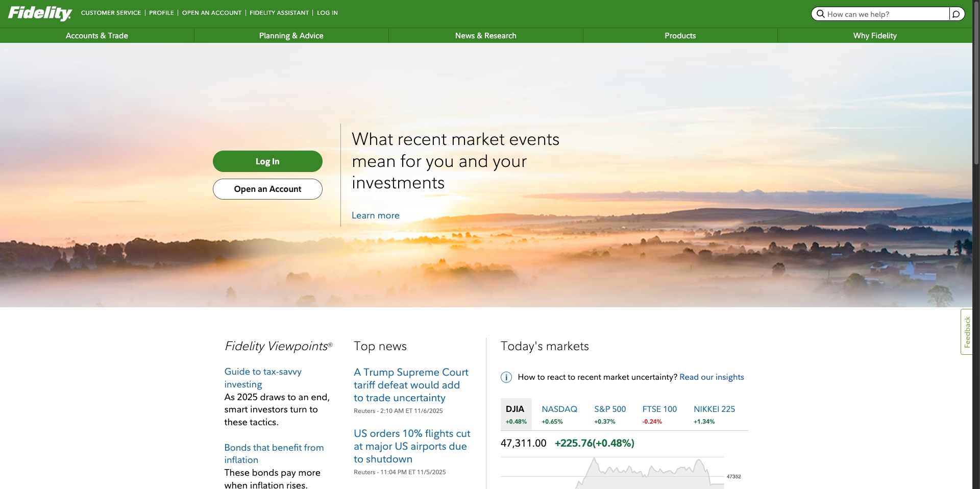Select the DJIA market tab

[516, 414]
